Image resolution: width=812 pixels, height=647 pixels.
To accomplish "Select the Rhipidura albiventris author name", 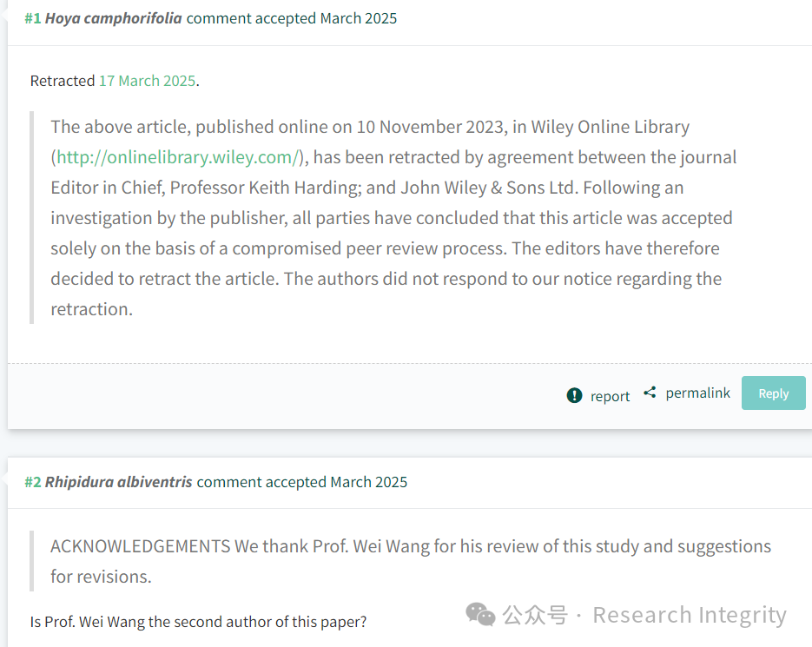I will click(119, 482).
